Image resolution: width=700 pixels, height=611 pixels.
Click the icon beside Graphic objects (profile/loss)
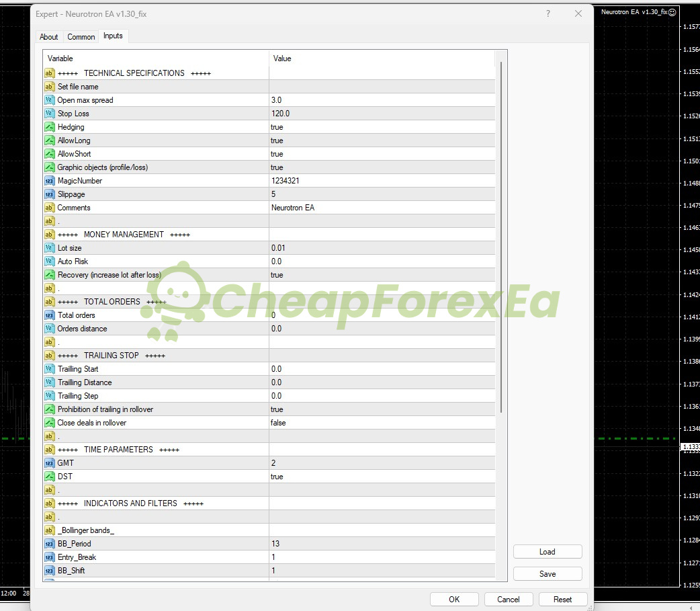(50, 167)
